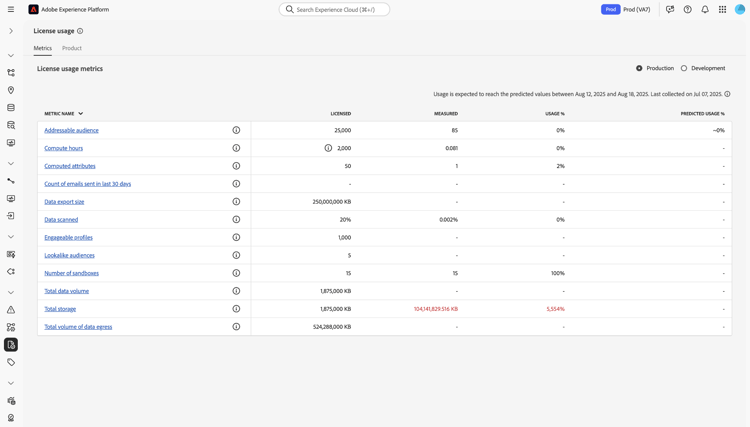Collapse the sidebar section above alerts triangle icon
The width and height of the screenshot is (750, 427).
pyautogui.click(x=11, y=292)
